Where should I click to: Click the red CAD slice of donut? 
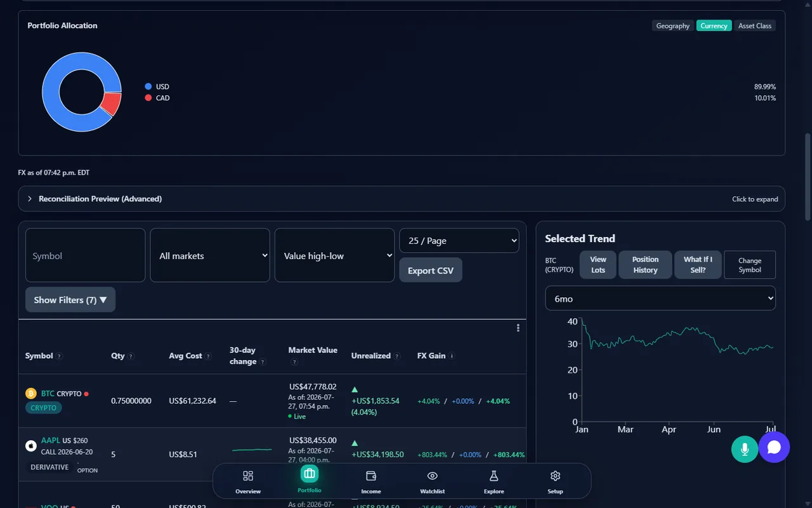[x=112, y=104]
